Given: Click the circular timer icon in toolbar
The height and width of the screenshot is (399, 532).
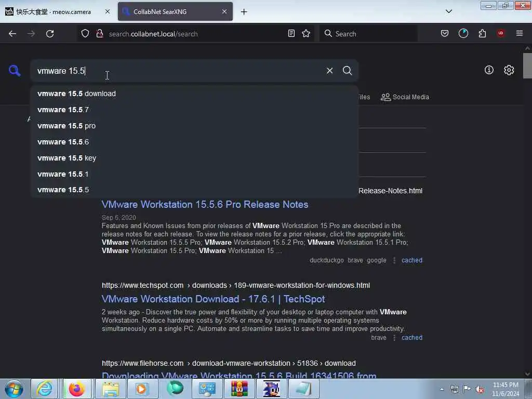Looking at the screenshot, I should [x=463, y=33].
